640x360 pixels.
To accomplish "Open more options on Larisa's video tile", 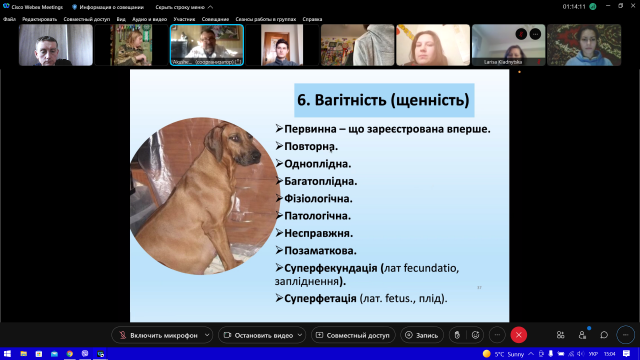I will 535,34.
